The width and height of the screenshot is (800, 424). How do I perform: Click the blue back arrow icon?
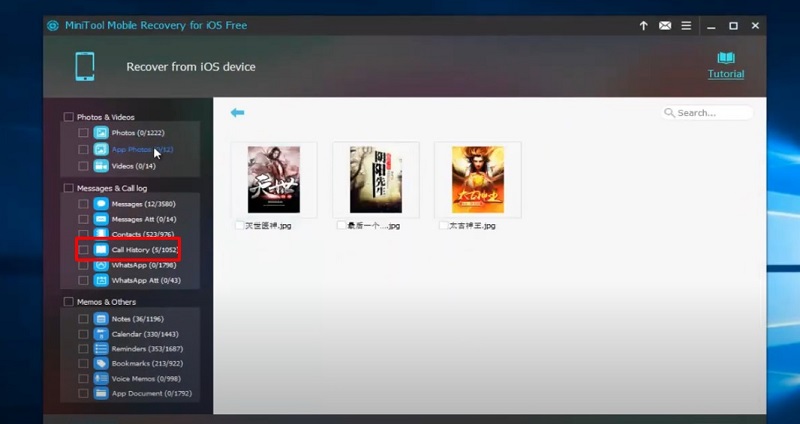pos(237,113)
